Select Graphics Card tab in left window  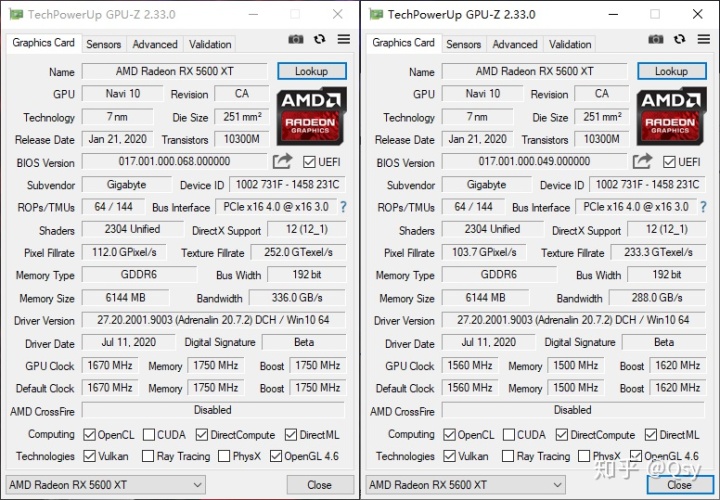44,43
